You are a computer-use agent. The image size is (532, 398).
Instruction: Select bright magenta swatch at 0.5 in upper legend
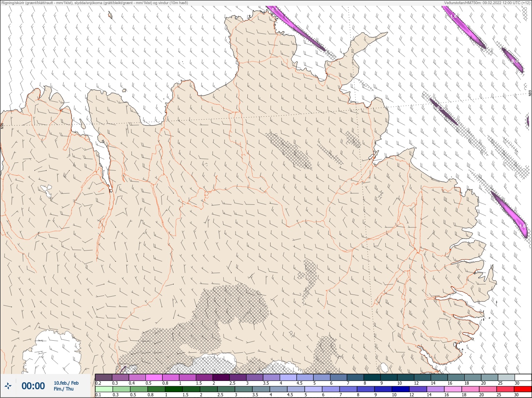coord(154,377)
